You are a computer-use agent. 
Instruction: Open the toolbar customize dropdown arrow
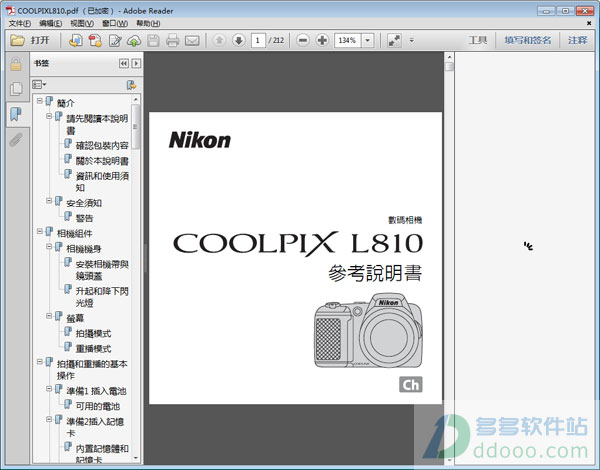(412, 40)
